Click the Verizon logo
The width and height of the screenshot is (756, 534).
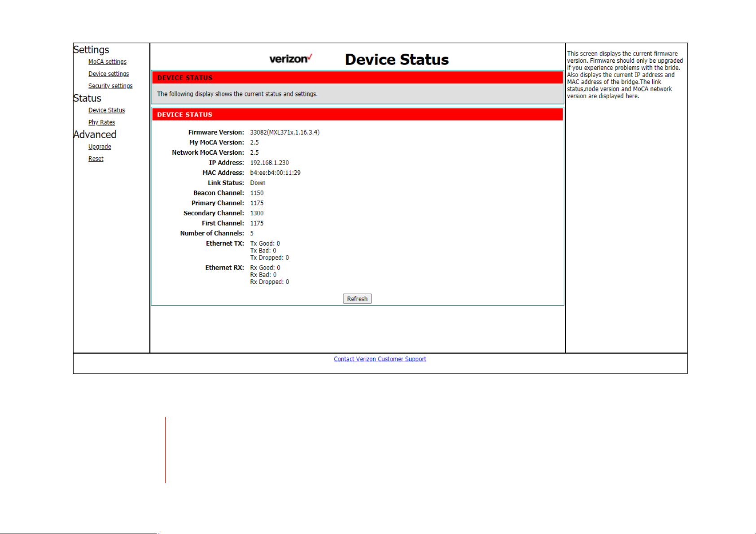[x=291, y=59]
